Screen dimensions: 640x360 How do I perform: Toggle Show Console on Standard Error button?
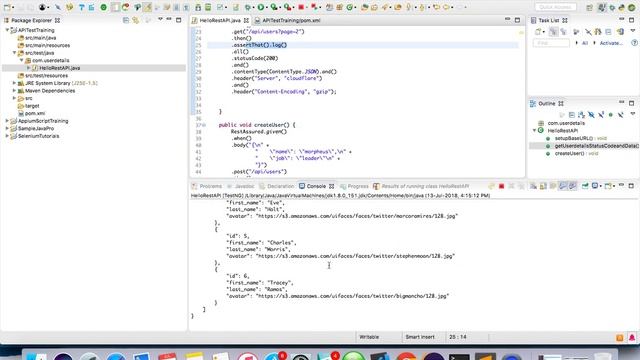[573, 186]
